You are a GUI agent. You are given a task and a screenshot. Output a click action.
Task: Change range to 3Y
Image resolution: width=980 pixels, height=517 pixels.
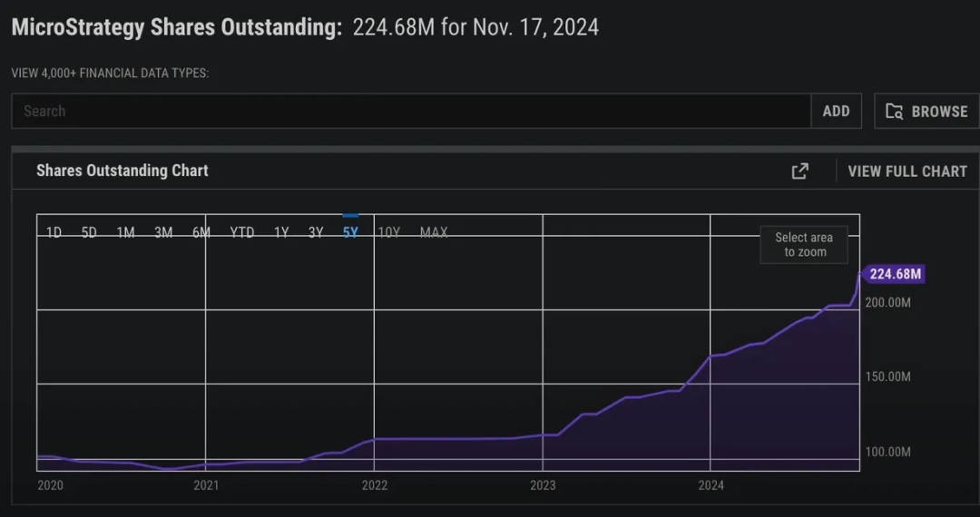[316, 233]
